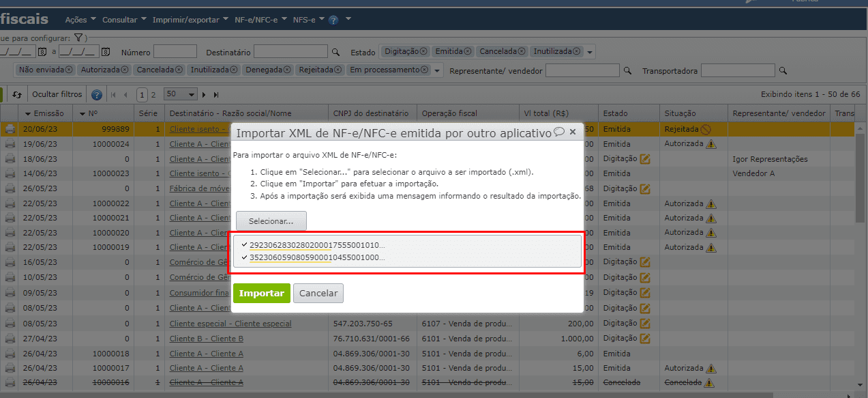This screenshot has height=398, width=868.
Task: Click the Transportadora search magnifier icon
Action: coord(783,70)
